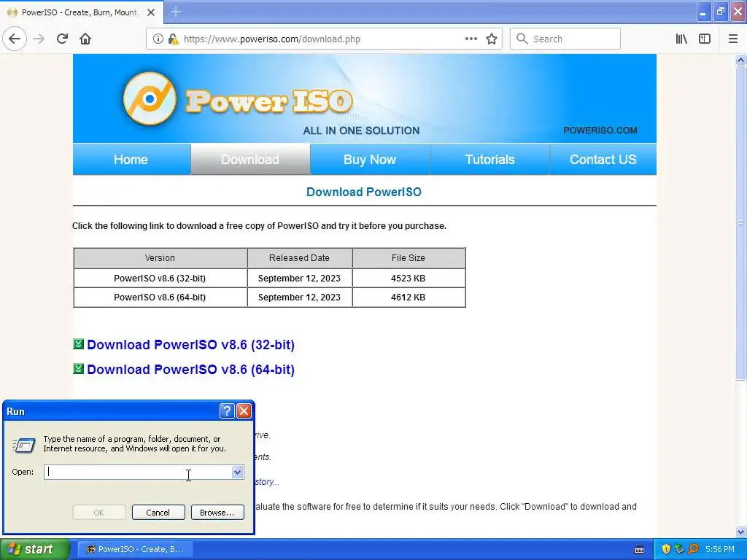
Task: Click the orange magnifier tray icon
Action: pos(693,549)
